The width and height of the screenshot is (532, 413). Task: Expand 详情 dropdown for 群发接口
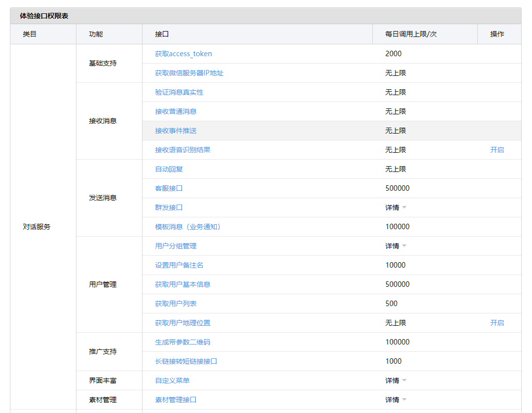pos(396,207)
